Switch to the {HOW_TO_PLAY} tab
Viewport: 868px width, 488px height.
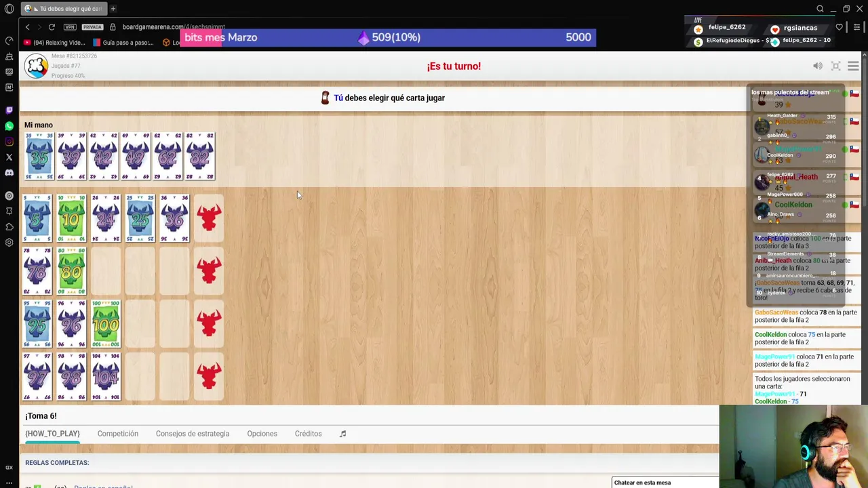click(52, 434)
